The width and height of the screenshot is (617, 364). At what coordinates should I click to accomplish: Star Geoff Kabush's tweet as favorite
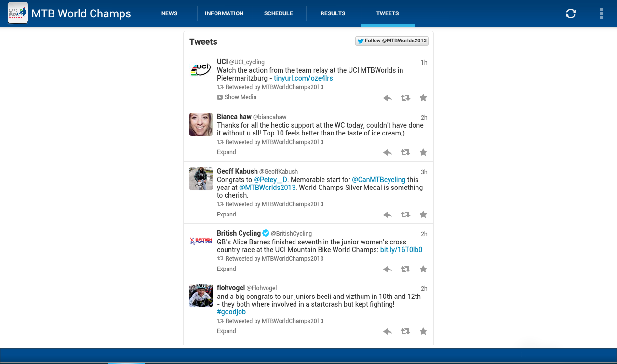(x=423, y=215)
